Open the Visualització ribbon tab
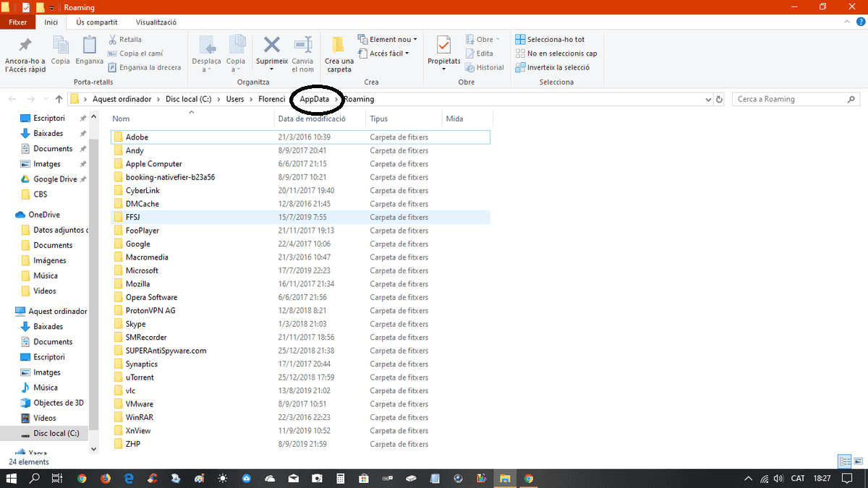Image resolution: width=868 pixels, height=488 pixels. [x=156, y=22]
